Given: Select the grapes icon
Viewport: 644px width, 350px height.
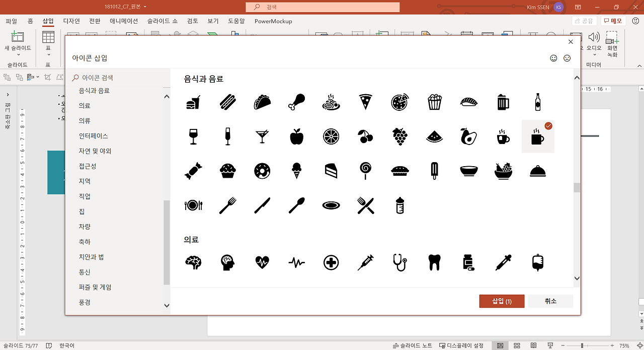Looking at the screenshot, I should coord(399,136).
